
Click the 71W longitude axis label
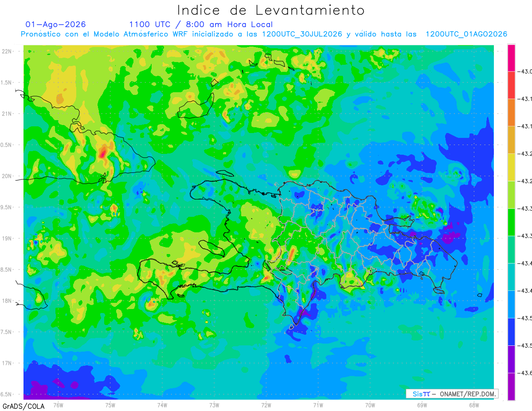318,405
